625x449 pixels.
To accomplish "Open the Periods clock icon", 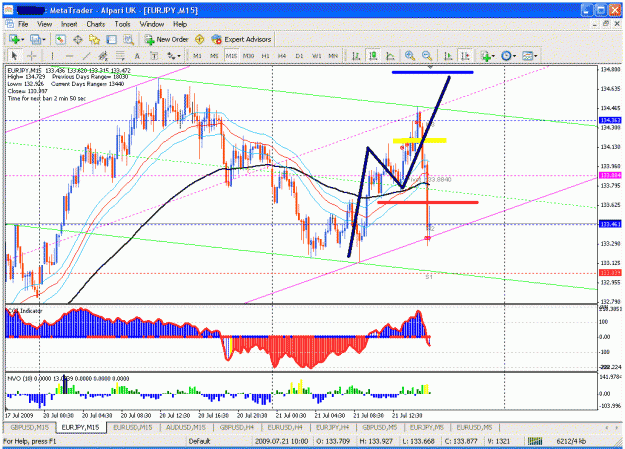I will click(506, 56).
